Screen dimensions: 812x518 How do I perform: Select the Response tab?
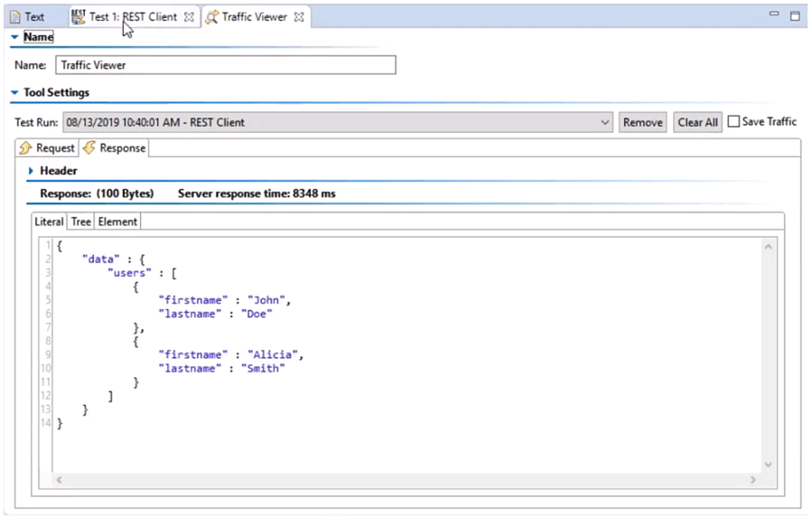(115, 148)
